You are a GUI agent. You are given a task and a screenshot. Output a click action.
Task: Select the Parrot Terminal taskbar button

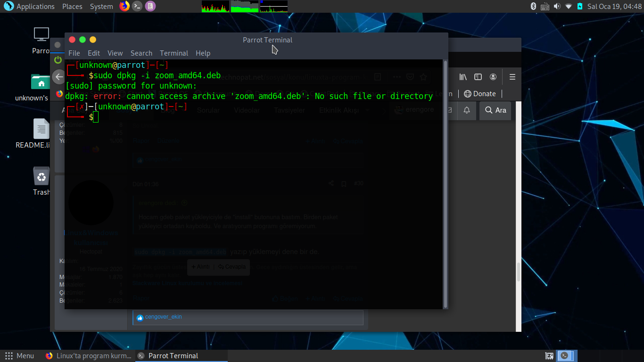[x=182, y=356]
